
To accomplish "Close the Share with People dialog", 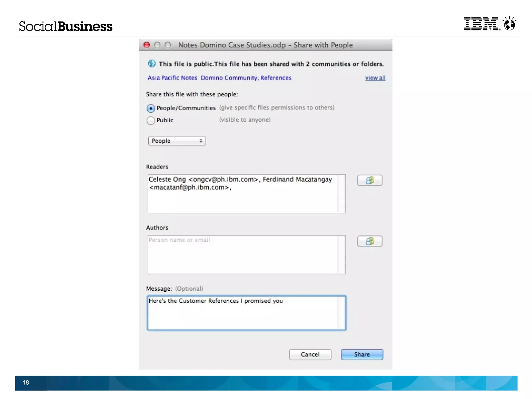I will pyautogui.click(x=147, y=45).
